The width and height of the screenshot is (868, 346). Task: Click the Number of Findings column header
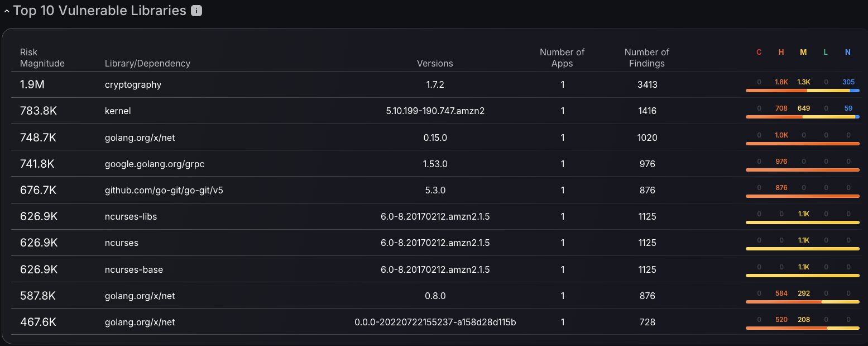(647, 58)
